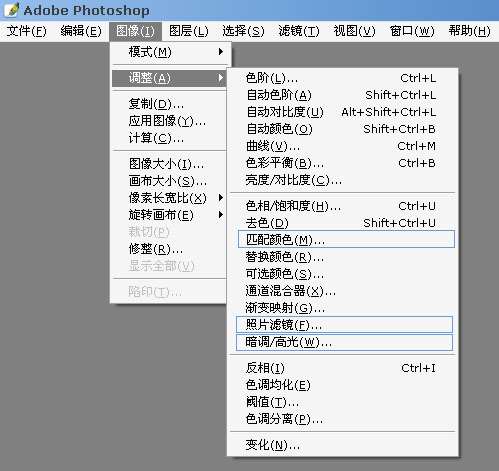The height and width of the screenshot is (471, 499).
Task: Open the 图层(L) menu
Action: coord(189,31)
